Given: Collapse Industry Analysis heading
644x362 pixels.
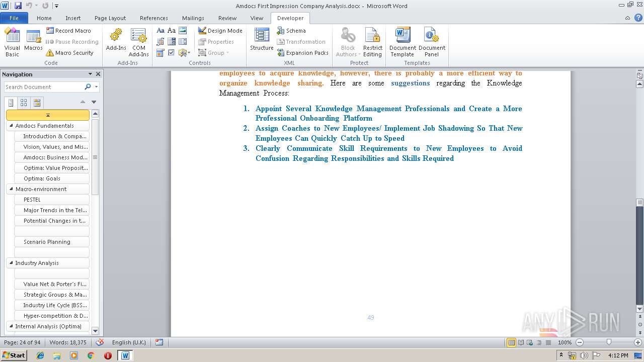Looking at the screenshot, I should click(x=12, y=263).
